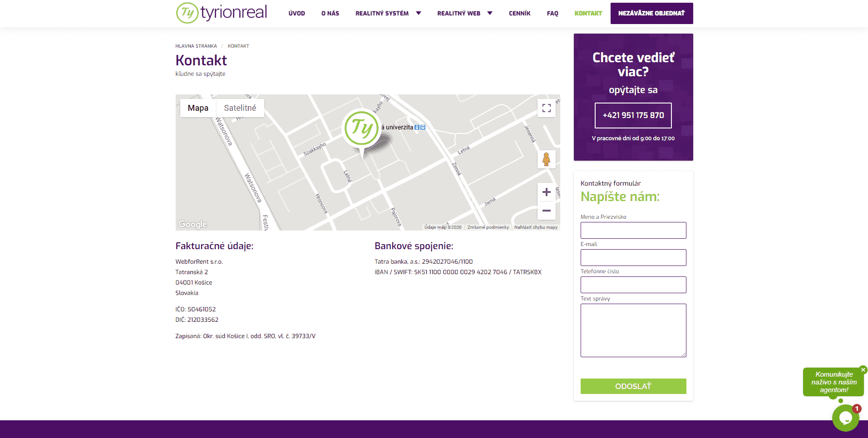This screenshot has height=438, width=868.
Task: Select the Tatra banka account number line
Action: tap(424, 261)
